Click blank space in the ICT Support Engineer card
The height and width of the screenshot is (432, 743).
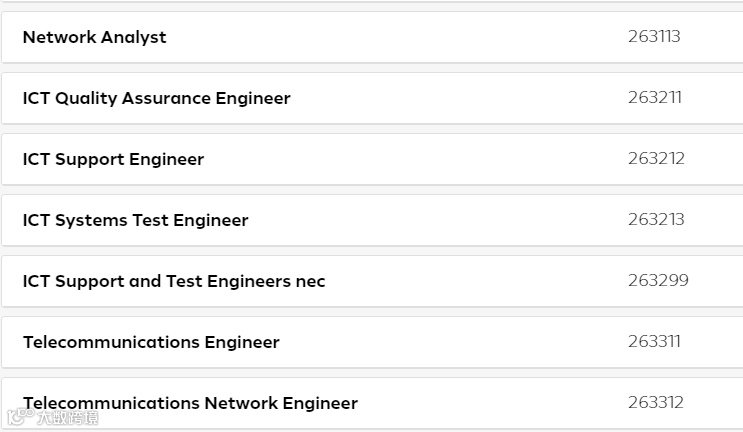click(417, 159)
